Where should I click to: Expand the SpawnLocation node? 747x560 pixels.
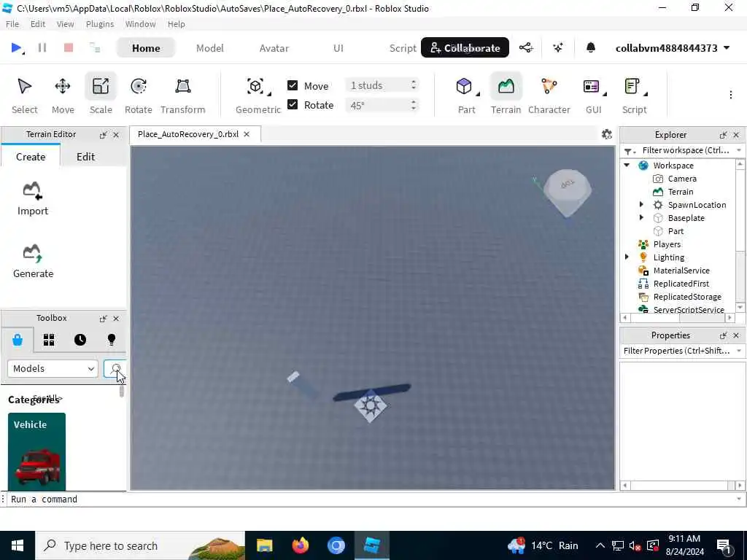641,205
